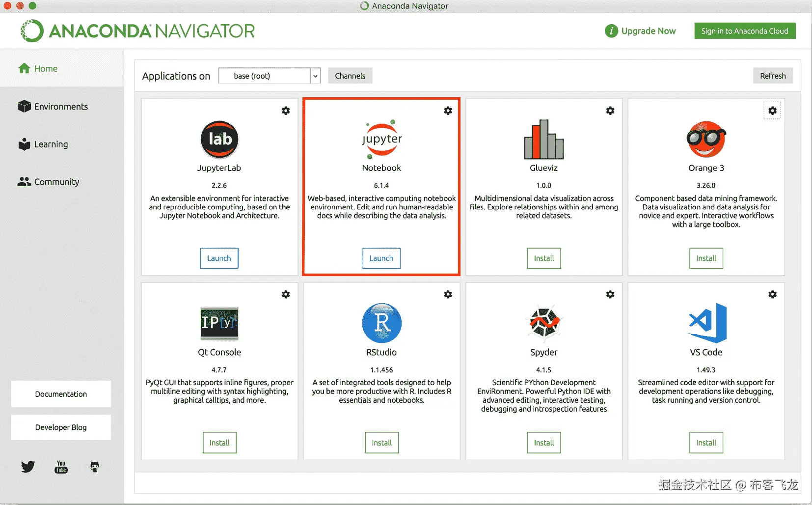Select the Spyder web icon
The height and width of the screenshot is (505, 812).
click(543, 324)
